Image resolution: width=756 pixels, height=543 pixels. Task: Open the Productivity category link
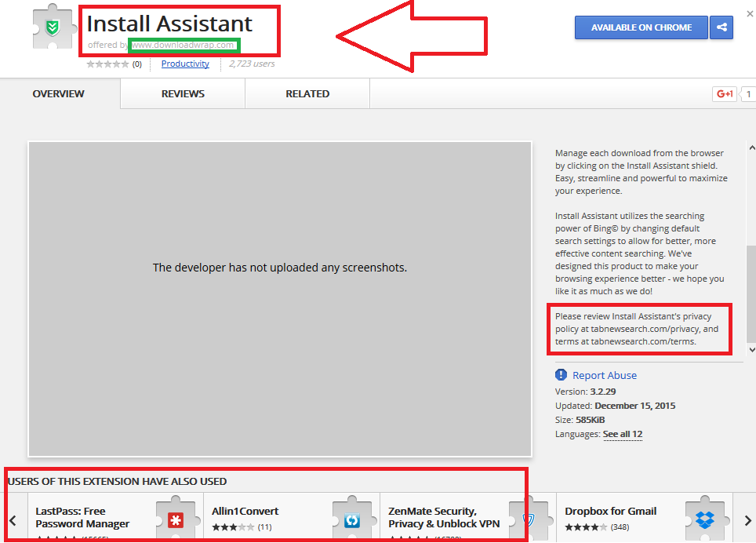coord(185,64)
